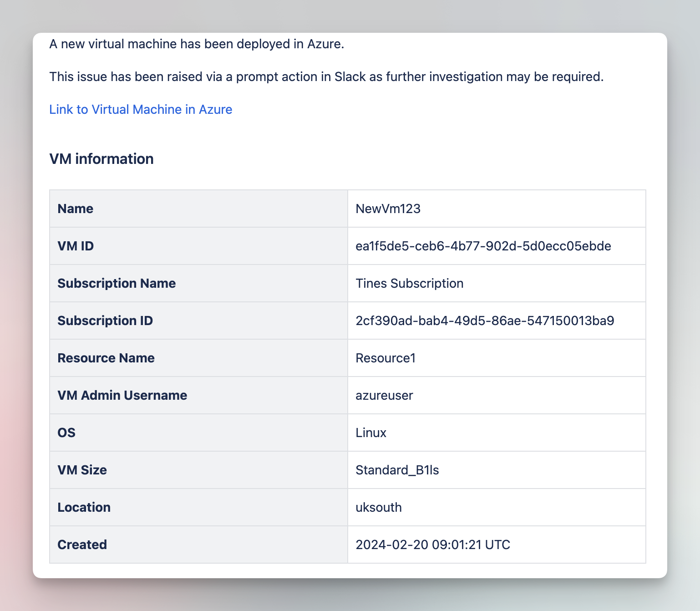Select the Subscription Name label cell

click(198, 283)
